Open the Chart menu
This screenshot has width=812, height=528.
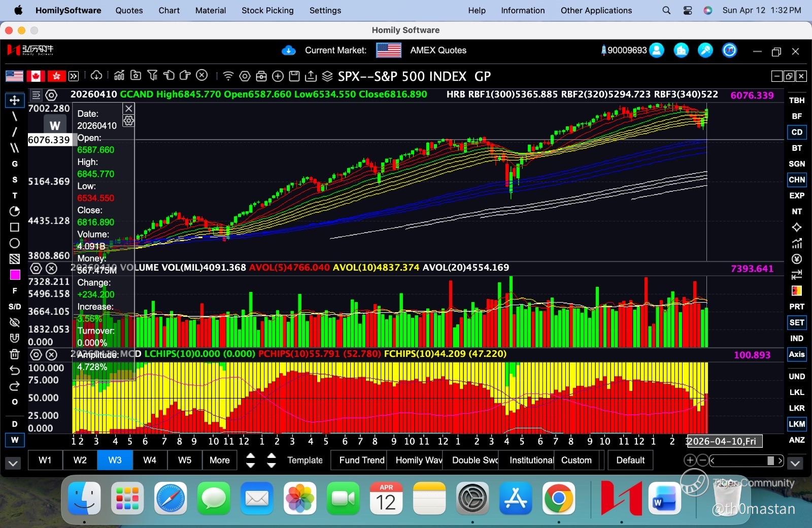[169, 10]
